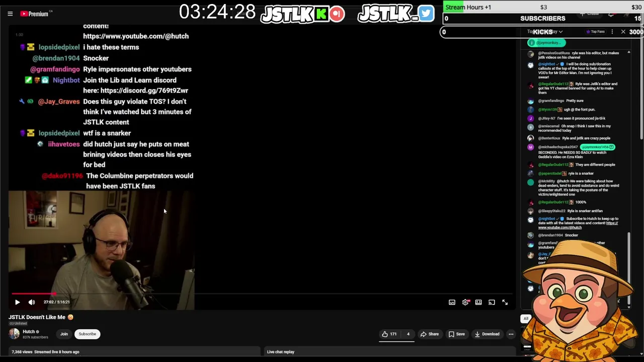Open the notifications bell

[611, 14]
